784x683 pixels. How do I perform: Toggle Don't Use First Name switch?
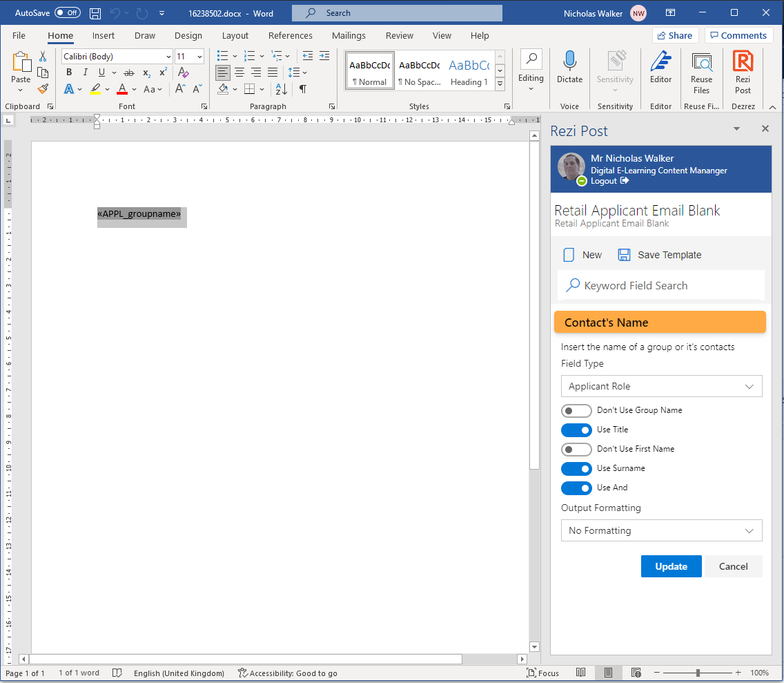click(576, 450)
